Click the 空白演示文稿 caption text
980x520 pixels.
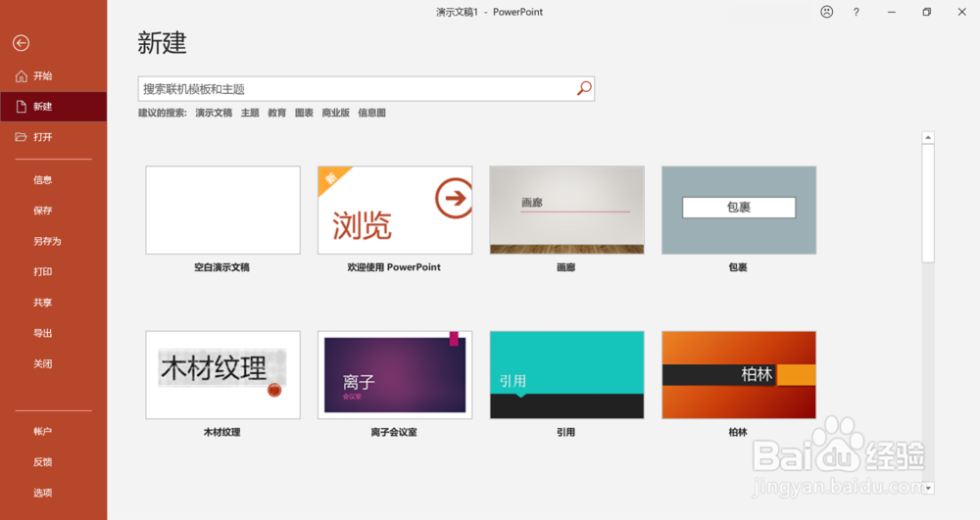click(221, 267)
